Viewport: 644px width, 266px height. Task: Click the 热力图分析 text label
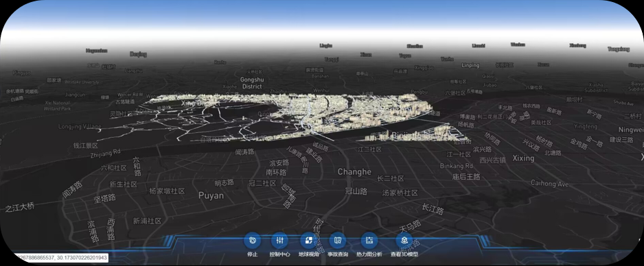pyautogui.click(x=369, y=254)
